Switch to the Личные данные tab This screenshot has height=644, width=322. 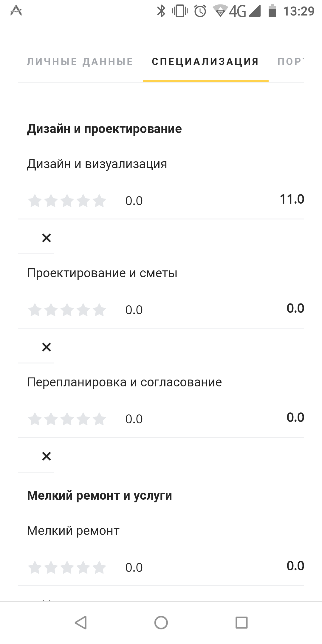tap(80, 62)
